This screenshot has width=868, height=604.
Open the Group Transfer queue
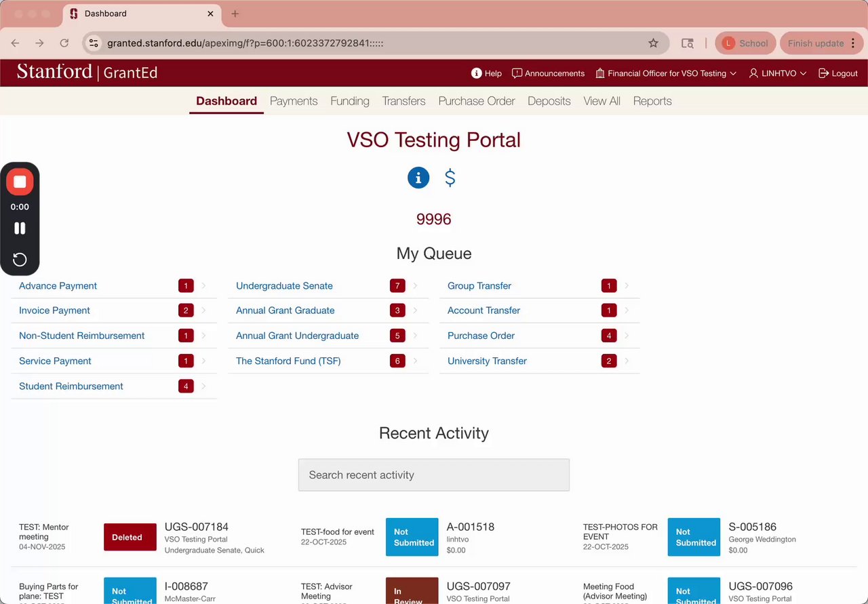point(479,285)
